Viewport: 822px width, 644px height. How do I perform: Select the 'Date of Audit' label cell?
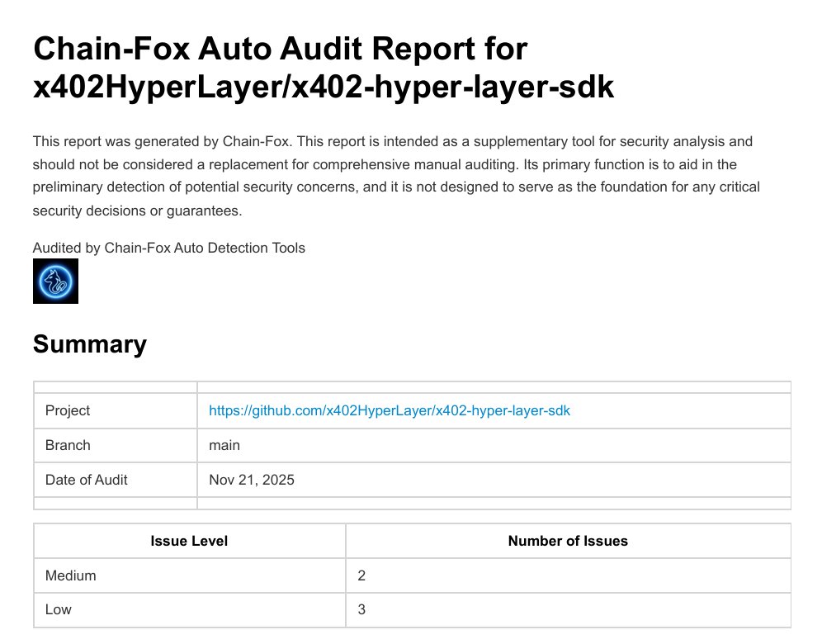(116, 480)
